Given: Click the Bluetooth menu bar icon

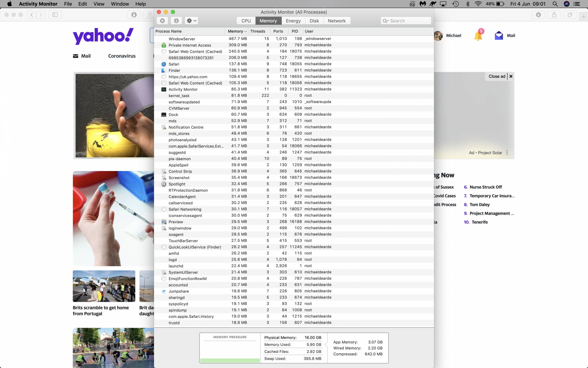Looking at the screenshot, I should (467, 4).
